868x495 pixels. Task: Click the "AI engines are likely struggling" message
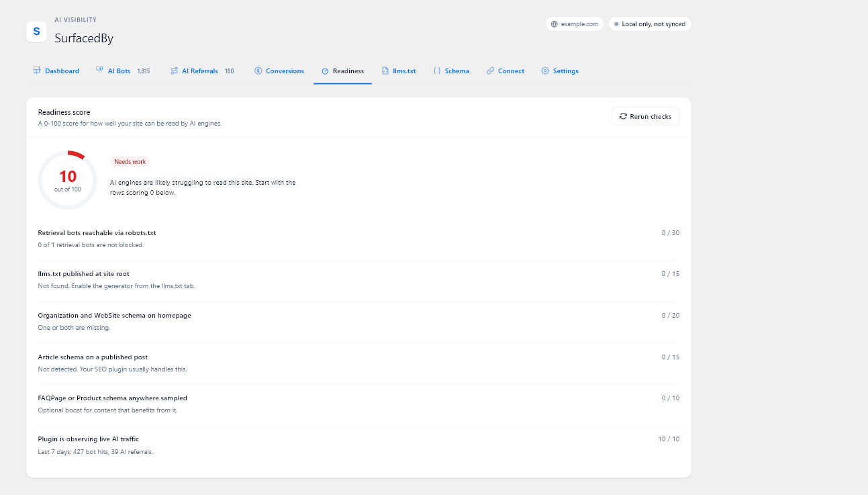click(x=203, y=187)
